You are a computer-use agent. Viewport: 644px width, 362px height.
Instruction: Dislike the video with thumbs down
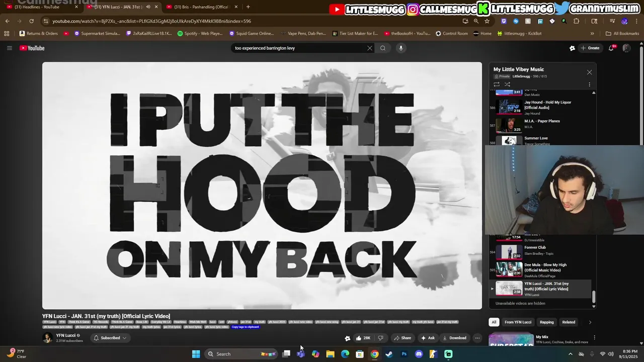[x=381, y=338]
